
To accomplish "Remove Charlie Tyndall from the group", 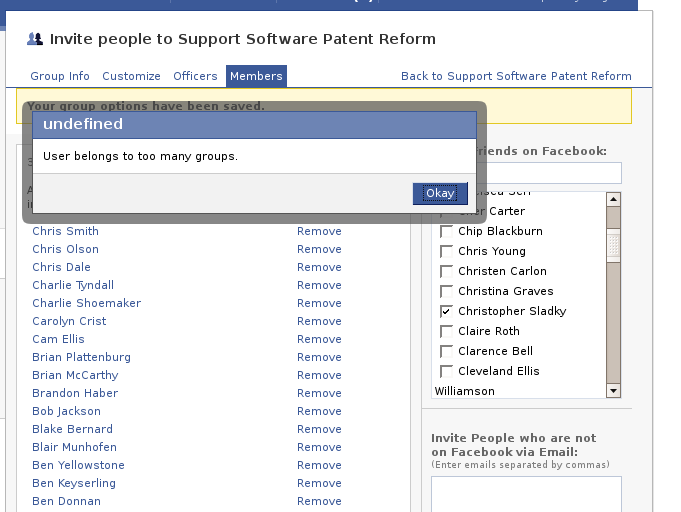I will (319, 285).
